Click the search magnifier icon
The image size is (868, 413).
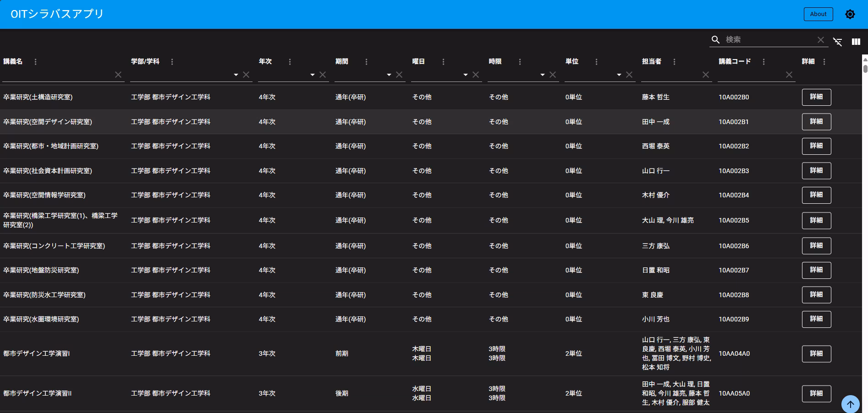[x=715, y=40]
